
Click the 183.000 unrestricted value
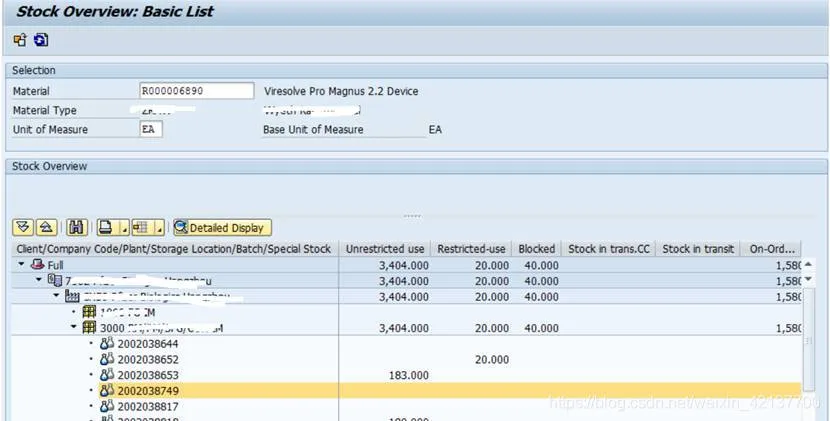[408, 375]
